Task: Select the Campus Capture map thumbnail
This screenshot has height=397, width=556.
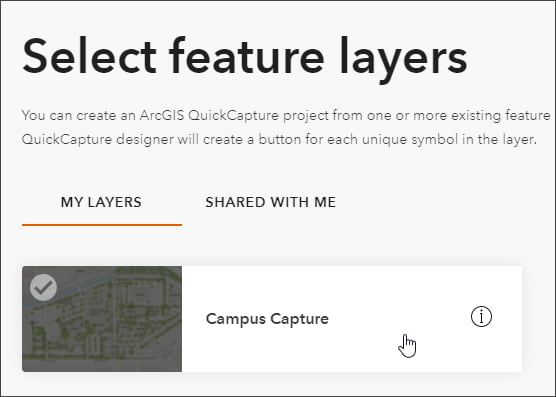Action: 102,319
